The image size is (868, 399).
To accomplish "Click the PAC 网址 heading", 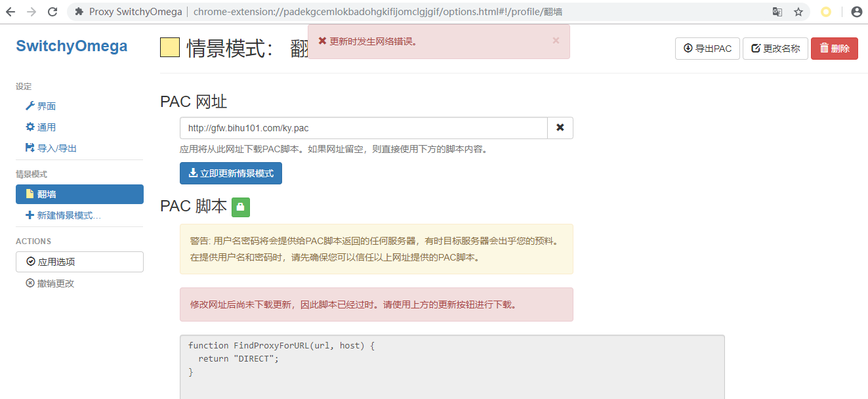I will (x=194, y=101).
